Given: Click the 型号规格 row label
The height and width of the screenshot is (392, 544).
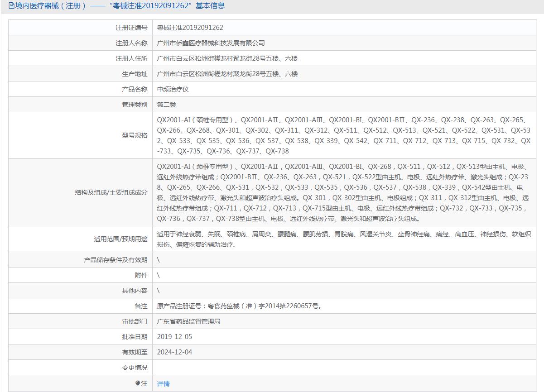Looking at the screenshot, I should pyautogui.click(x=135, y=135).
